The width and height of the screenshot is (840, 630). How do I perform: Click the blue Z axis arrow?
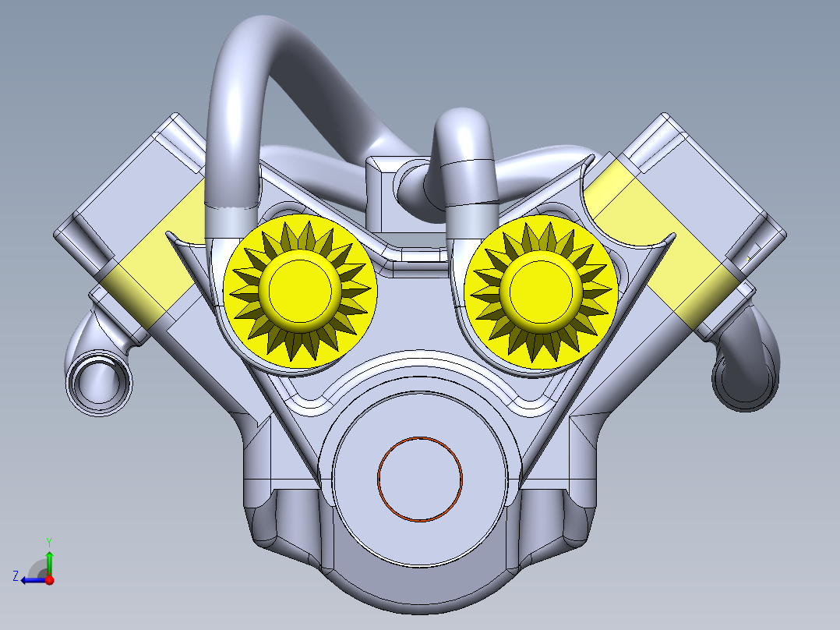(x=31, y=580)
